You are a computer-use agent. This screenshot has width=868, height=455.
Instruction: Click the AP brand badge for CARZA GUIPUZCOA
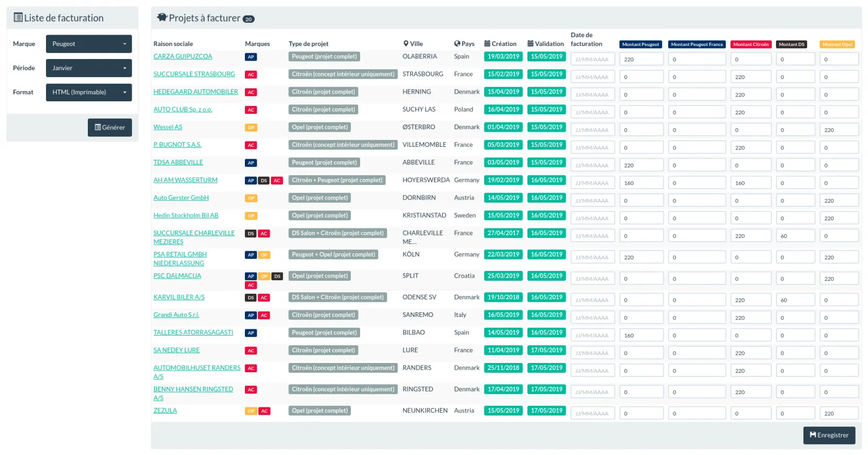click(251, 57)
